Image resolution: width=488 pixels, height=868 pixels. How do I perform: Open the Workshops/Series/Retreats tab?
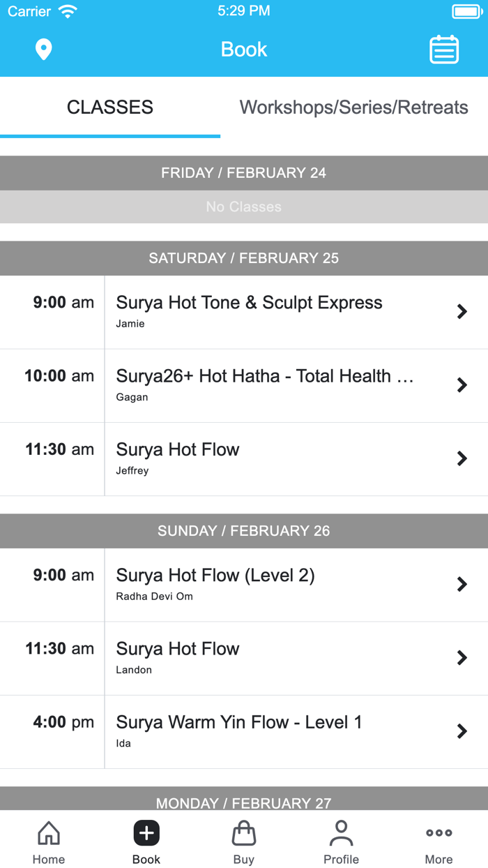[x=353, y=107]
